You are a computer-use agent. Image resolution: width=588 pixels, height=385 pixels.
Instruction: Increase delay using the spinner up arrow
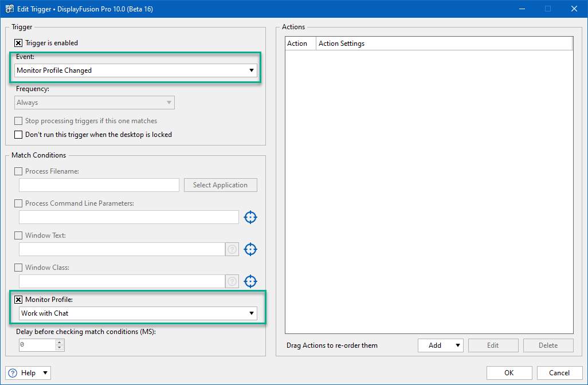coord(60,342)
